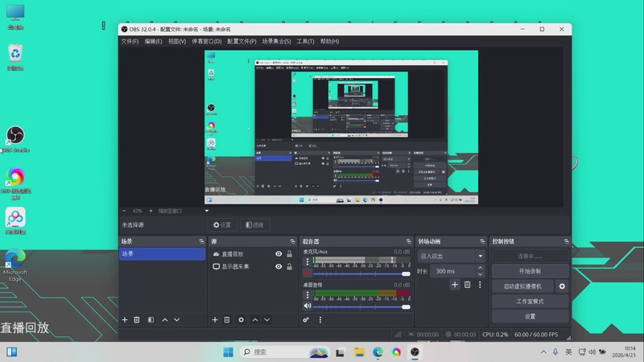Click 设置 button in 控制按钮 panel
This screenshot has height=362, width=644.
point(530,316)
